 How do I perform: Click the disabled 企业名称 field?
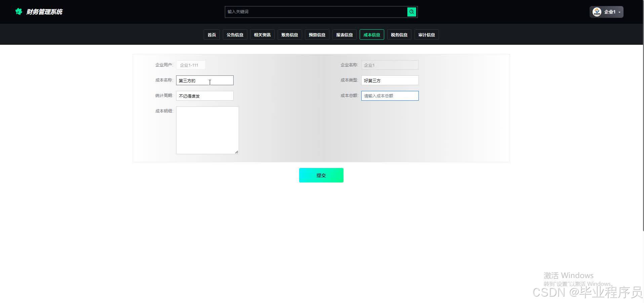click(390, 65)
